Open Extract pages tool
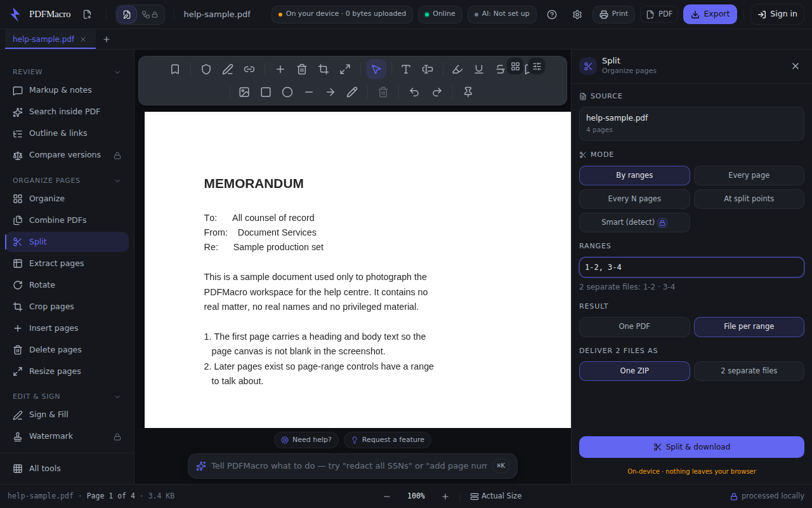The image size is (812, 508). [x=67, y=264]
